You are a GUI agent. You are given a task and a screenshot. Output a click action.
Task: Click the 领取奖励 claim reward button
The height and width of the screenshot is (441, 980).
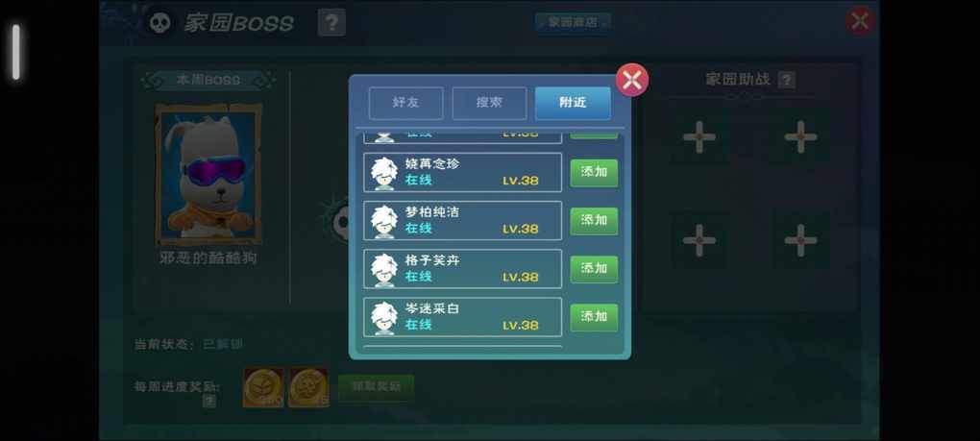coord(377,387)
